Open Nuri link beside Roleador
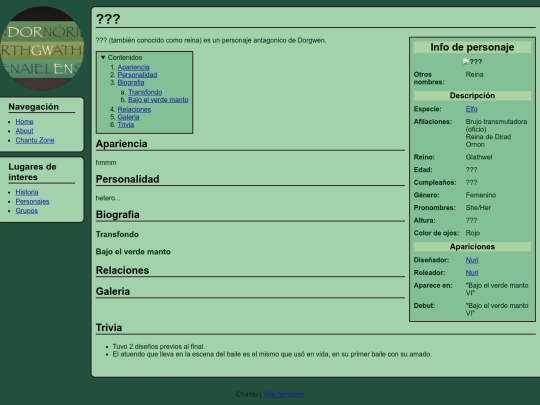This screenshot has height=405, width=540. tap(472, 273)
